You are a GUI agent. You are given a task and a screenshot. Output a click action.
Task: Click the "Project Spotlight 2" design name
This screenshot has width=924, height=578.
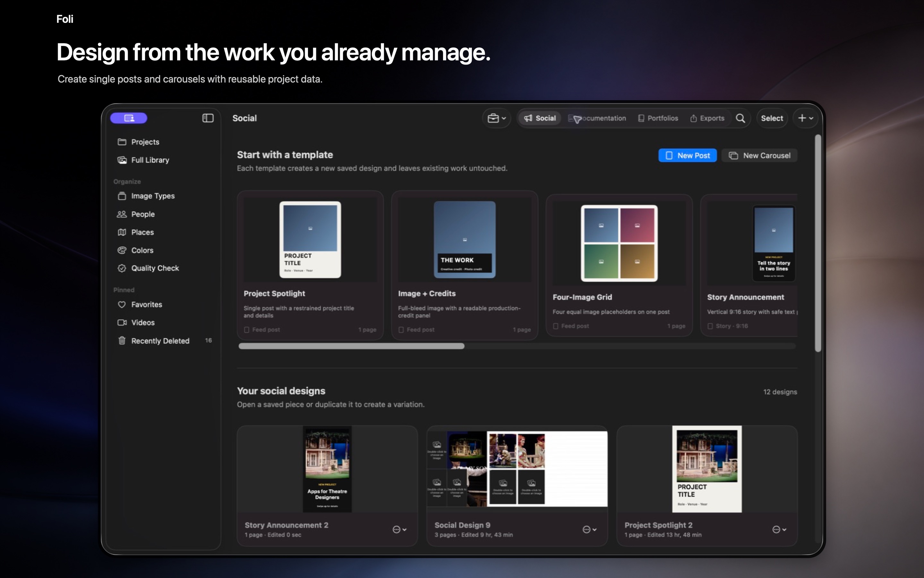(x=659, y=525)
